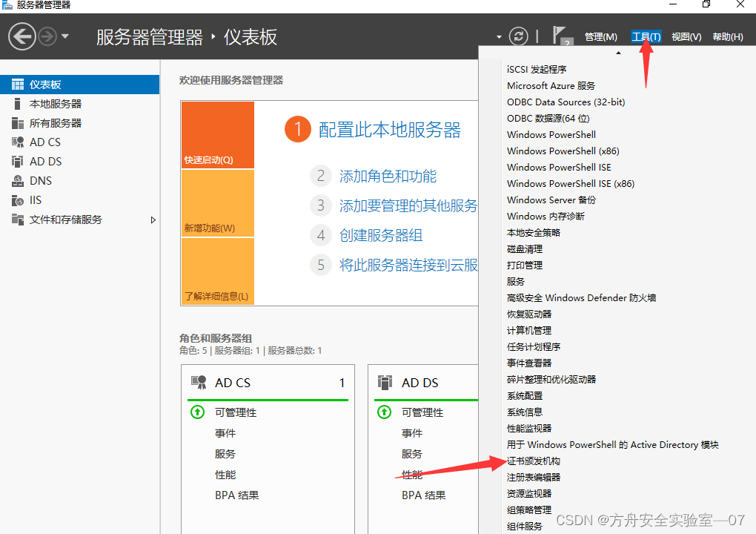Open 注册表编辑器 menu entry
The image size is (756, 534).
[x=533, y=478]
